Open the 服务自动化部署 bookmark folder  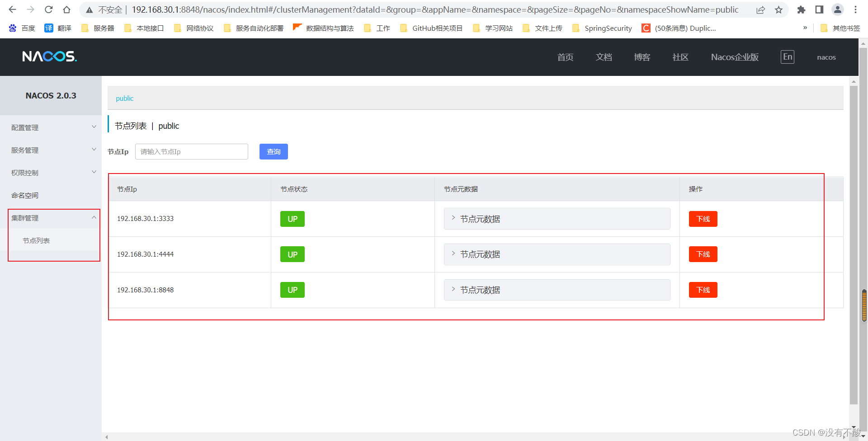pos(253,28)
